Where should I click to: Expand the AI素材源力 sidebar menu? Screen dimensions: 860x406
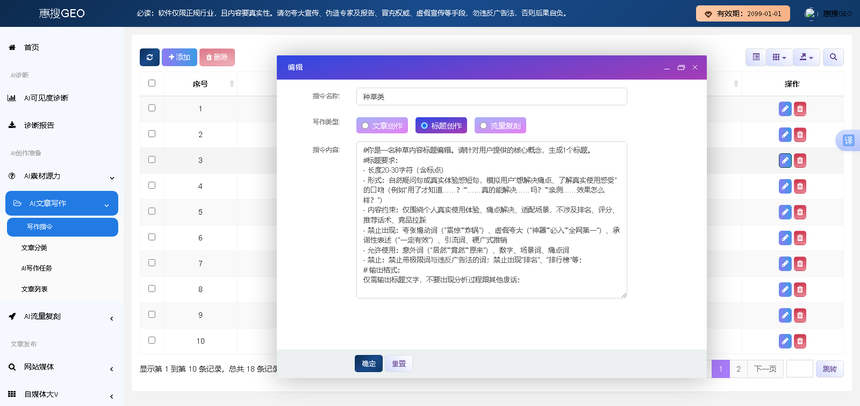61,177
